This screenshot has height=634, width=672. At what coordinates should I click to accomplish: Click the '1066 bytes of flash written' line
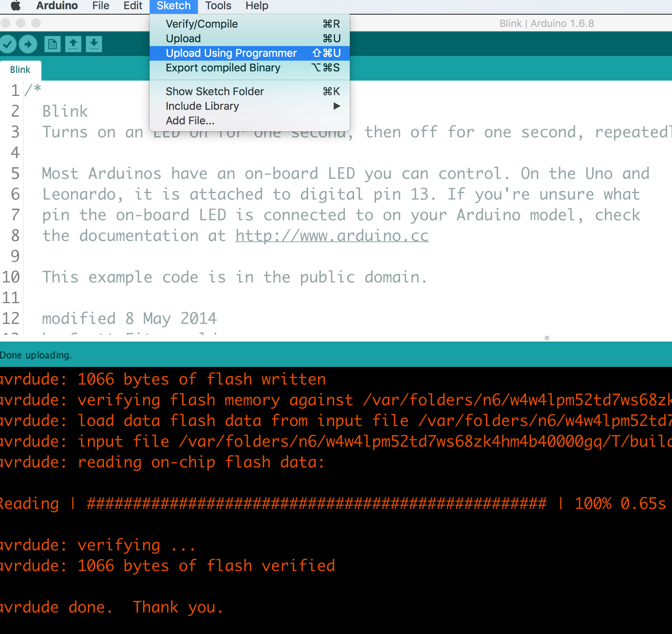tap(163, 379)
